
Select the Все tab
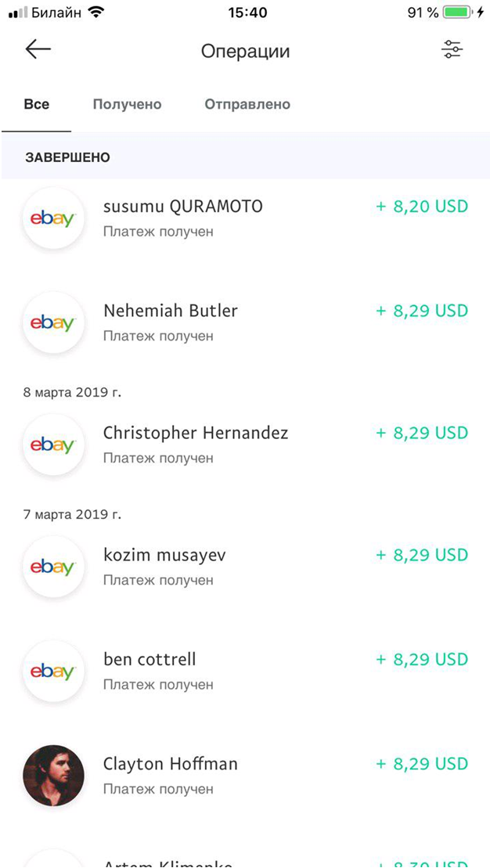[37, 103]
